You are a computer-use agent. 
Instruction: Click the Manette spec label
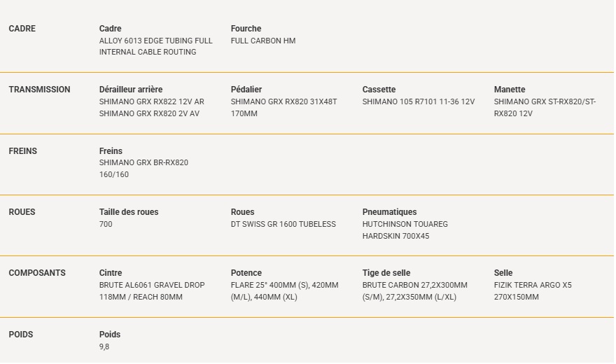510,90
